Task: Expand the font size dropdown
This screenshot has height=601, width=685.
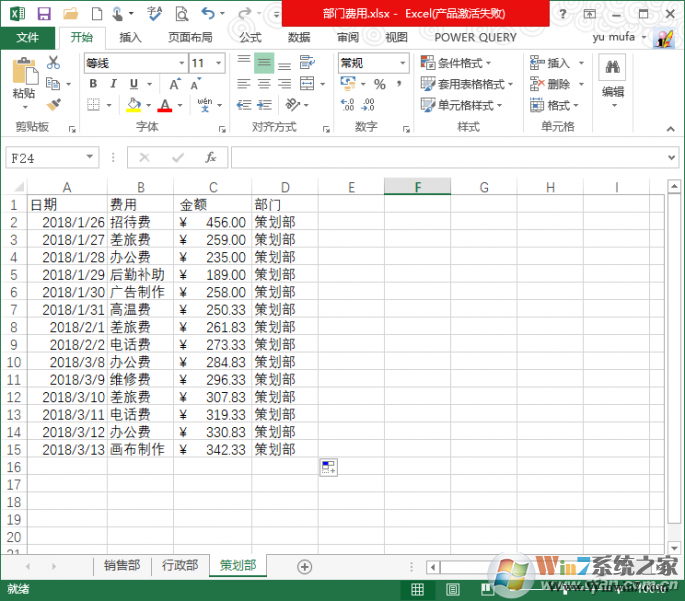Action: click(221, 63)
